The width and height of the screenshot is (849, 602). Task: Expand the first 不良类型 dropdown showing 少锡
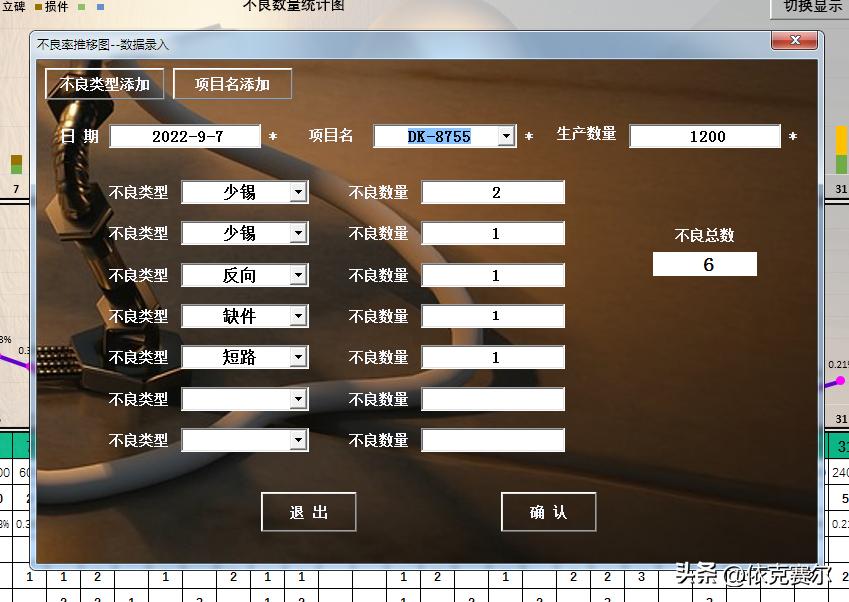pyautogui.click(x=298, y=192)
